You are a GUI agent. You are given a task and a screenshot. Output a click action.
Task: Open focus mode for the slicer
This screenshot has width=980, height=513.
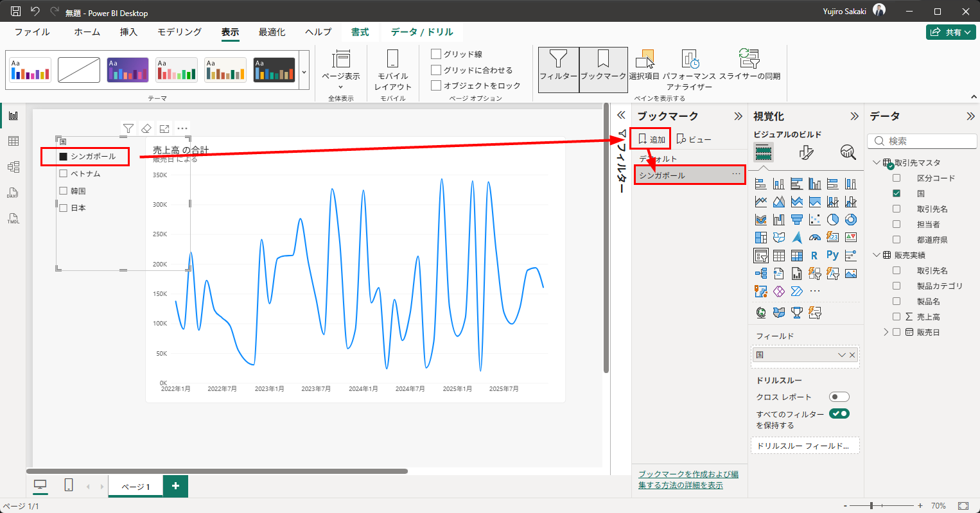[164, 128]
